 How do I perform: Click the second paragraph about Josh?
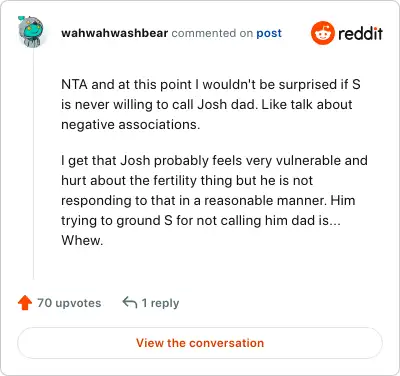(x=214, y=200)
